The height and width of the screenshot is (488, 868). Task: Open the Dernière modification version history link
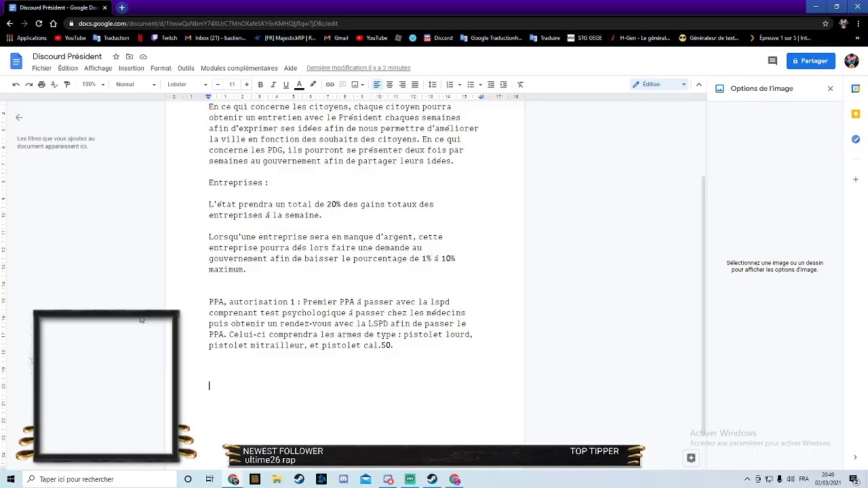pos(358,68)
